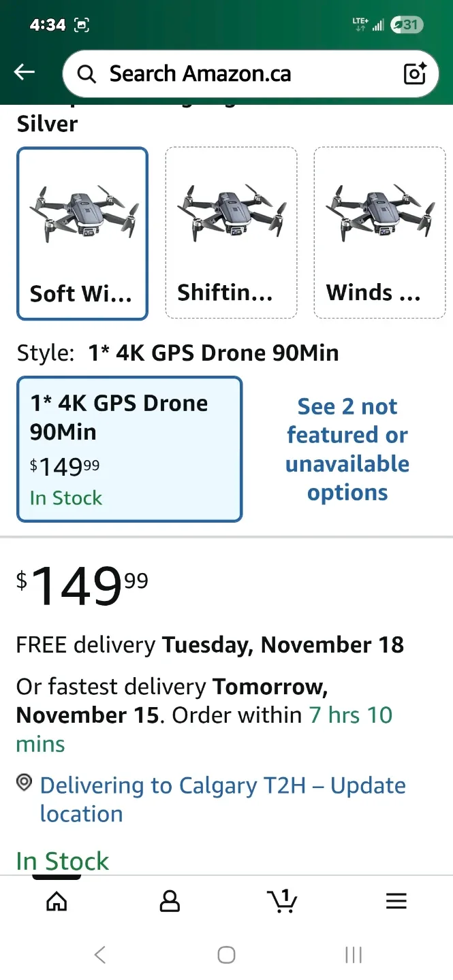Image resolution: width=453 pixels, height=980 pixels.
Task: Tap the Android home navigation button
Action: 225,954
